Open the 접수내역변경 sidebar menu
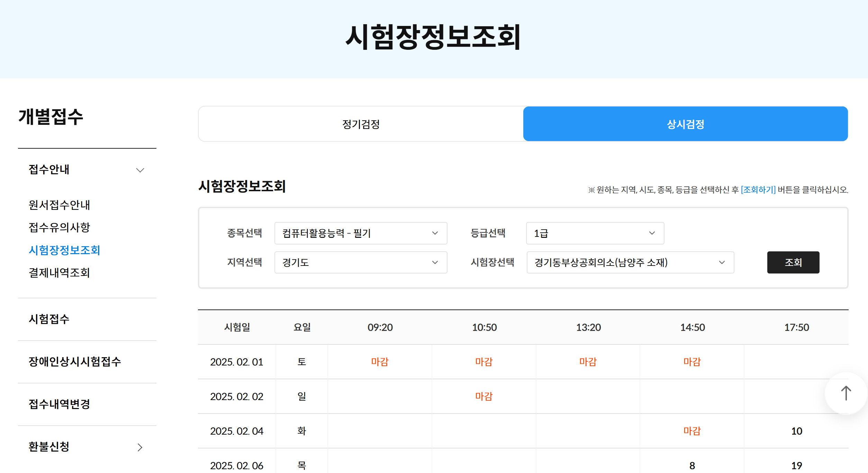868x473 pixels. [x=59, y=404]
